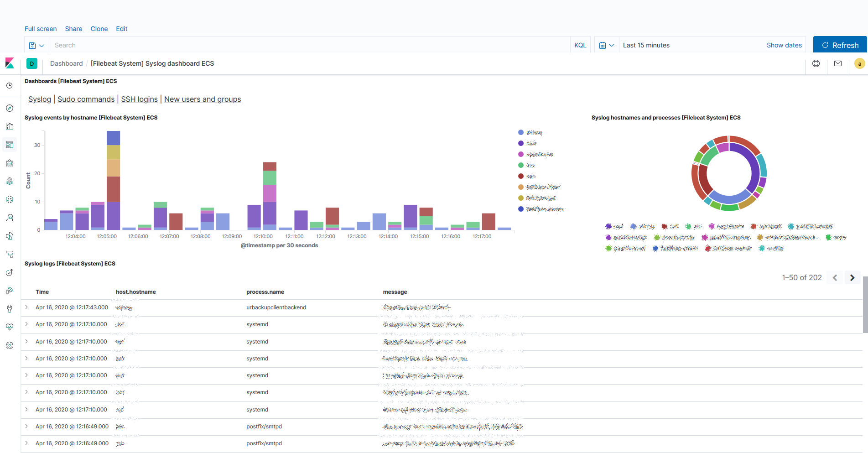Click the orange swatch in the bar chart legend

click(521, 187)
